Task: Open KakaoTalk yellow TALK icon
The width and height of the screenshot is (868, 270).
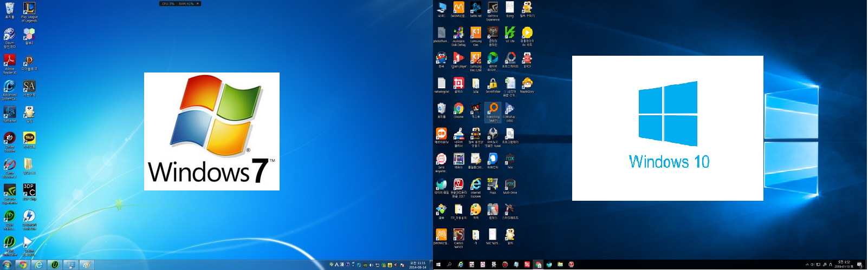Action: 29,140
